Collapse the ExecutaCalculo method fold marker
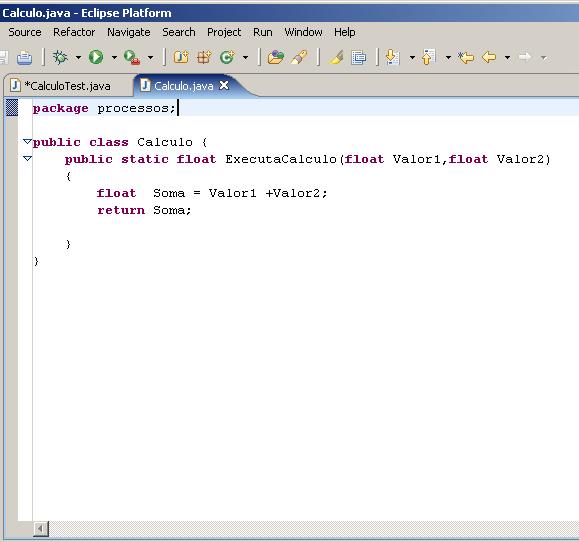Viewport: 579px width, 542px height. point(27,158)
